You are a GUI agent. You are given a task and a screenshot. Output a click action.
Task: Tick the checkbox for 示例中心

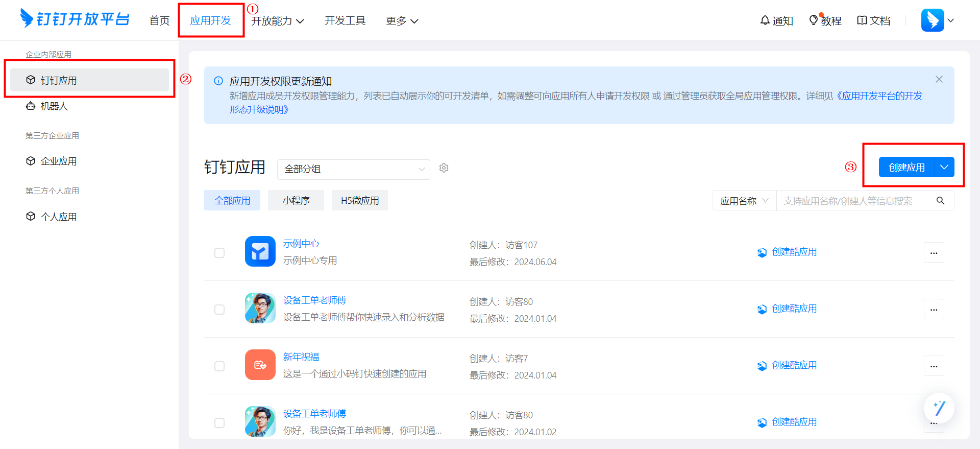pyautogui.click(x=219, y=253)
